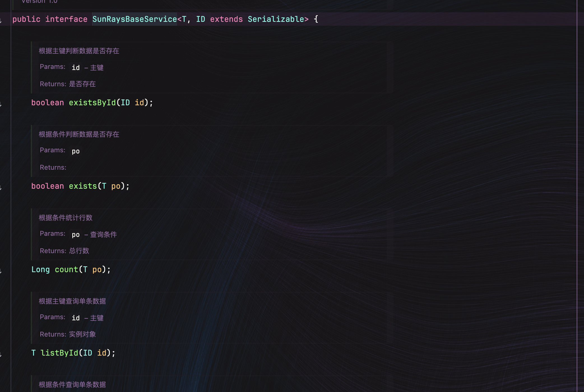The image size is (584, 392).
Task: Click the ID type inside existsById parentheses
Action: click(125, 103)
